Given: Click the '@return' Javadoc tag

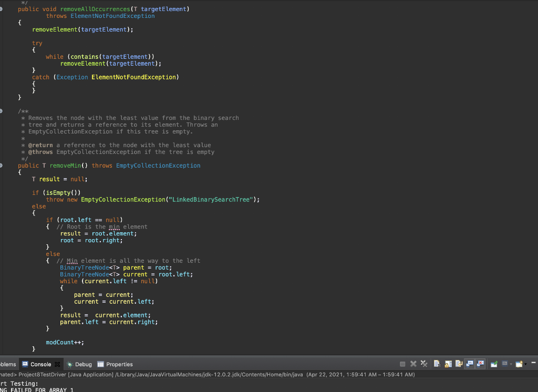Looking at the screenshot, I should click(x=40, y=145).
